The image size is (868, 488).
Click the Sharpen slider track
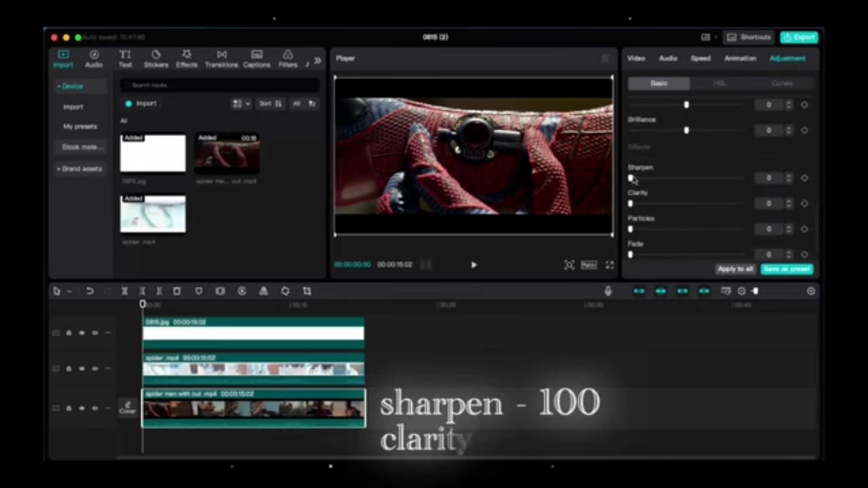pos(686,178)
